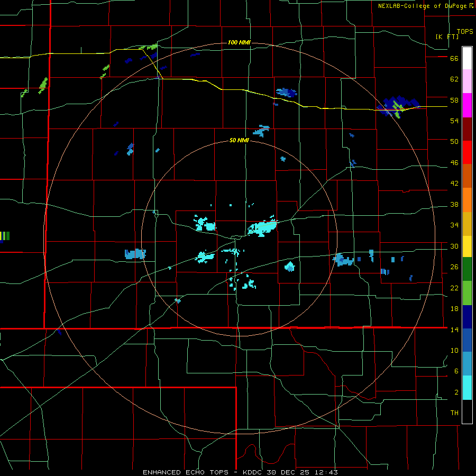Click the 50 NMI range ring label

[239, 140]
